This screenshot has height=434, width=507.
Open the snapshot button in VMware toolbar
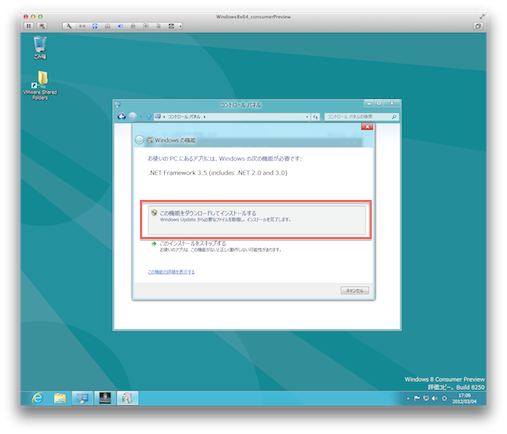coord(42,26)
